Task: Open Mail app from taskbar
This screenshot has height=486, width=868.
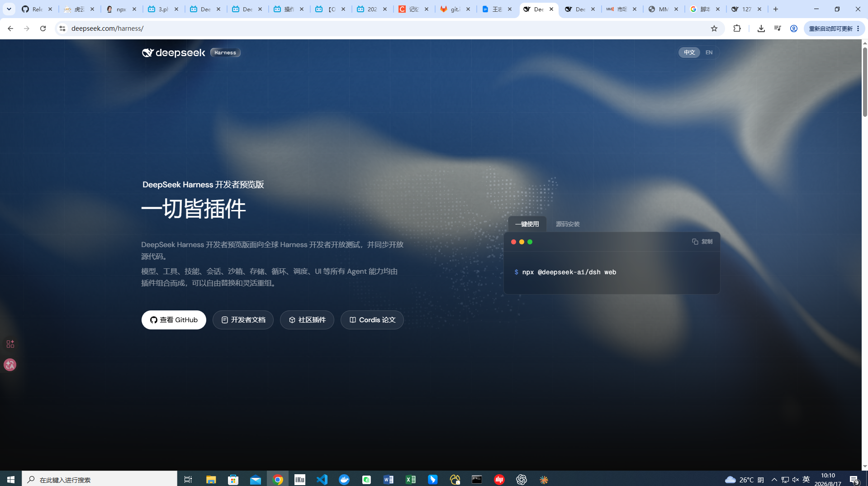Action: click(256, 479)
